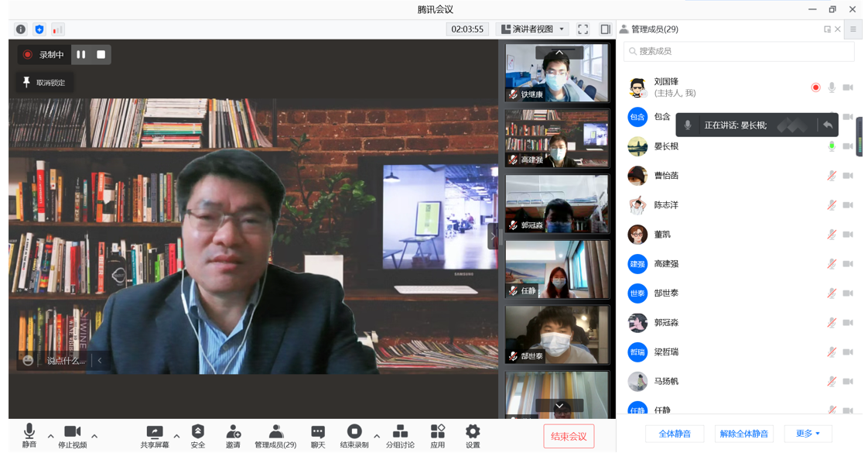Screen dimensions: 868x453
Task: Click 取消锁定 to unpin the video
Action: tap(46, 82)
